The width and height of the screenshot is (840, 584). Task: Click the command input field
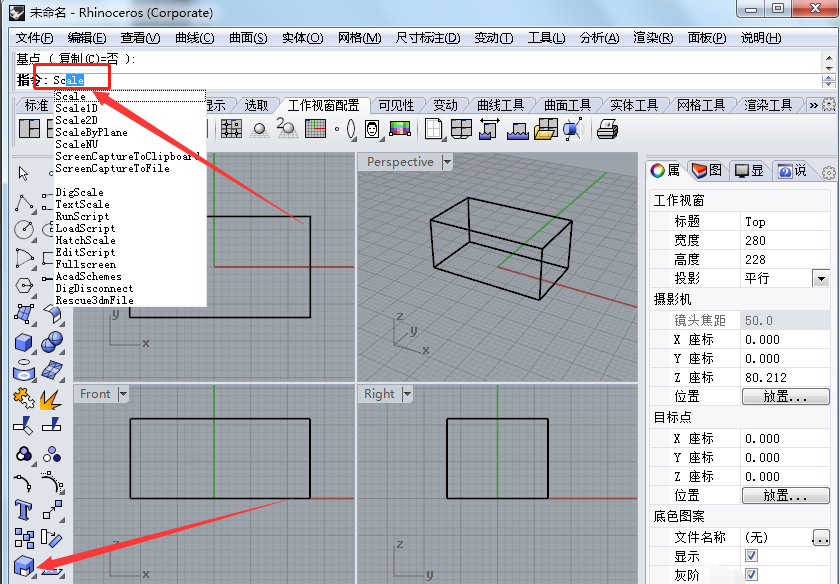[418, 80]
